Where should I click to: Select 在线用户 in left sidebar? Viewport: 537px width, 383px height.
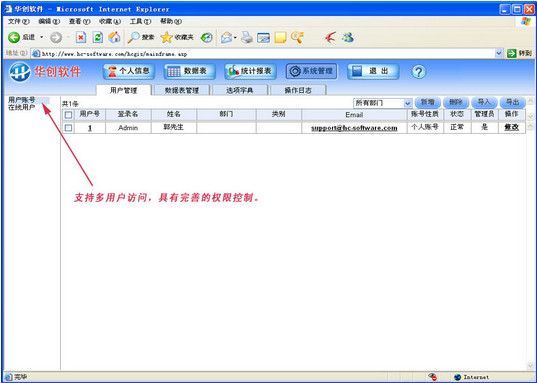coord(22,107)
